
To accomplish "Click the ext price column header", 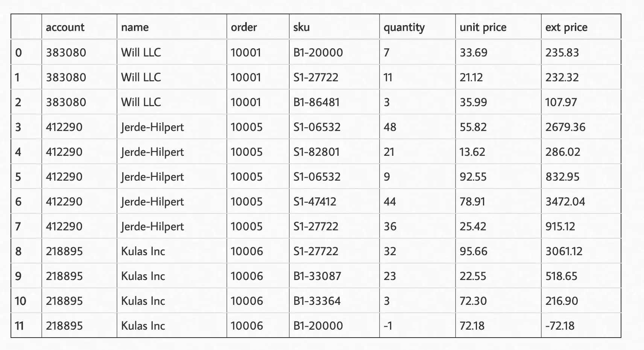I will coord(566,27).
